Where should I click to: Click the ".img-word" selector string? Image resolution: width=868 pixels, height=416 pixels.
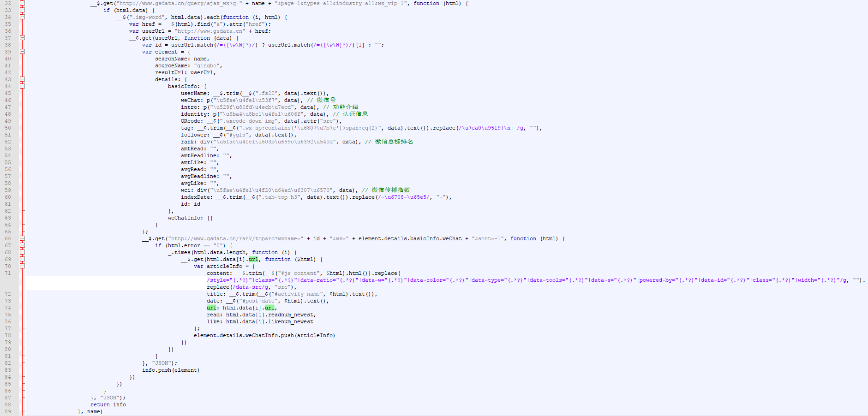(x=145, y=17)
